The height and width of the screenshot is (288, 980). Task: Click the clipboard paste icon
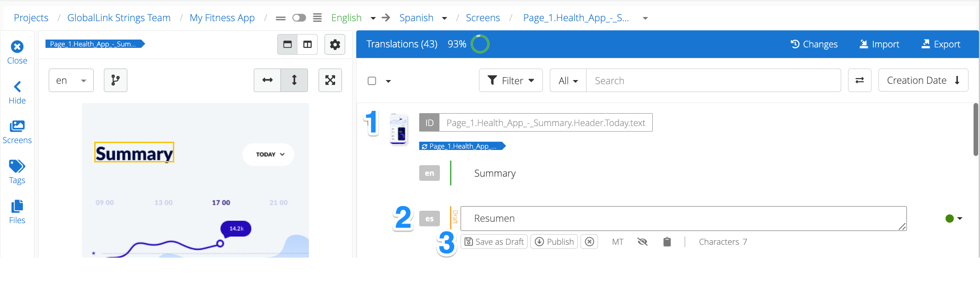click(x=667, y=242)
